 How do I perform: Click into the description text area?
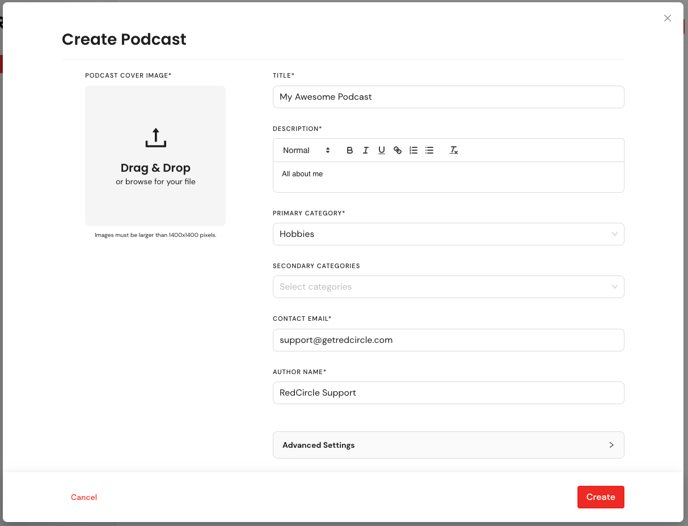[448, 177]
